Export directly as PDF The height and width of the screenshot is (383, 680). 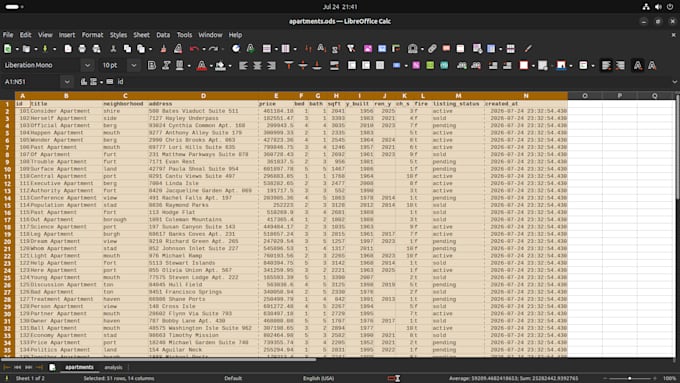(x=68, y=49)
